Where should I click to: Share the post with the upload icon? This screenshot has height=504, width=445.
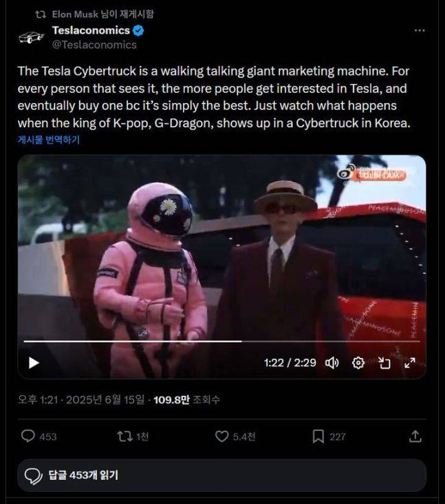click(x=415, y=436)
